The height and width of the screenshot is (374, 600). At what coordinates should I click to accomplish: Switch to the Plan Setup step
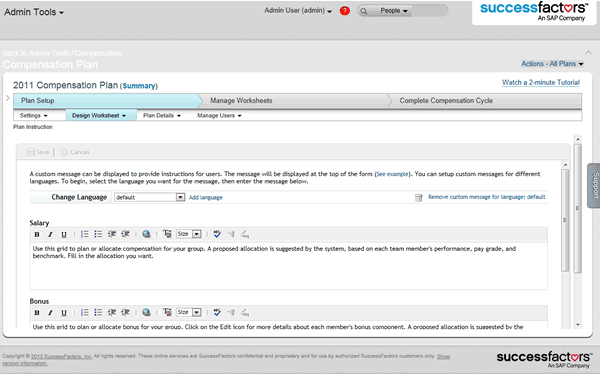[x=107, y=101]
